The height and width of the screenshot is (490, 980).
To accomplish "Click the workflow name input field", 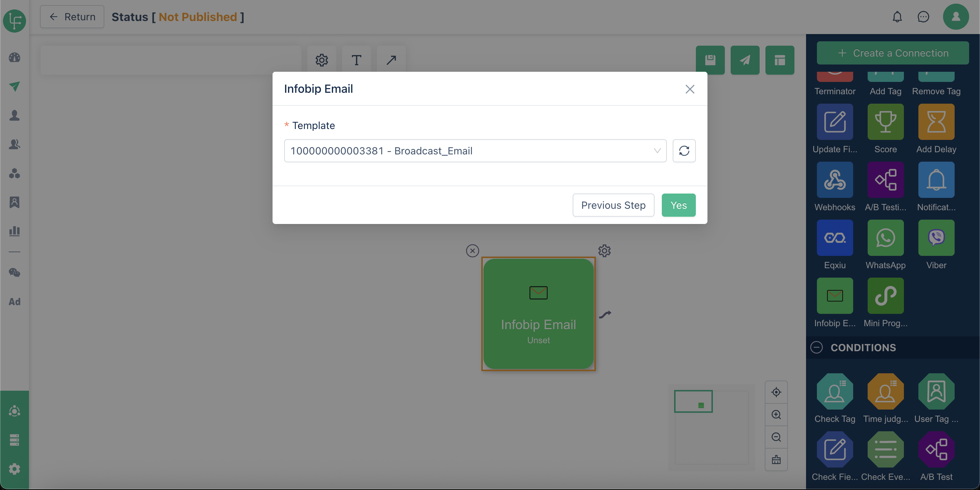I will pos(170,60).
